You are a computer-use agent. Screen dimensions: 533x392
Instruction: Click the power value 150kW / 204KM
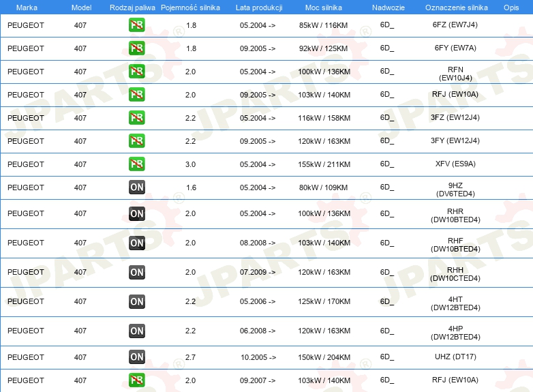coord(324,357)
